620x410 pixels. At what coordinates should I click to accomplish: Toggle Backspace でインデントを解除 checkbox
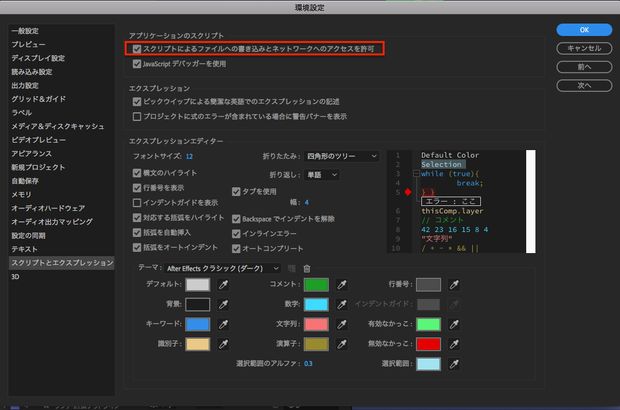[x=236, y=219]
